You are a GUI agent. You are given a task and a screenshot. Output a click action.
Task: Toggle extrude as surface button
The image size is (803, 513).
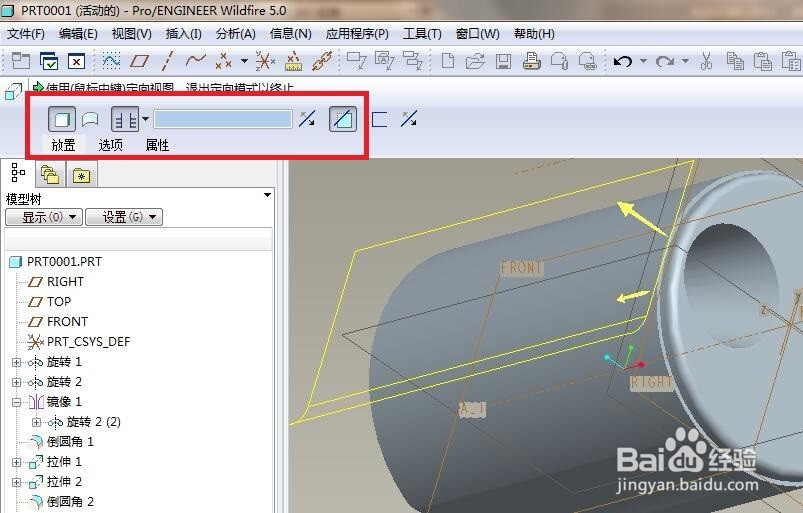(x=90, y=119)
